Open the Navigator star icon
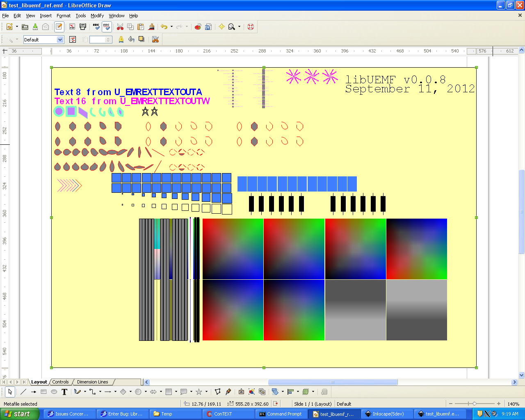Viewport: 525px width, 420px height. [221, 27]
